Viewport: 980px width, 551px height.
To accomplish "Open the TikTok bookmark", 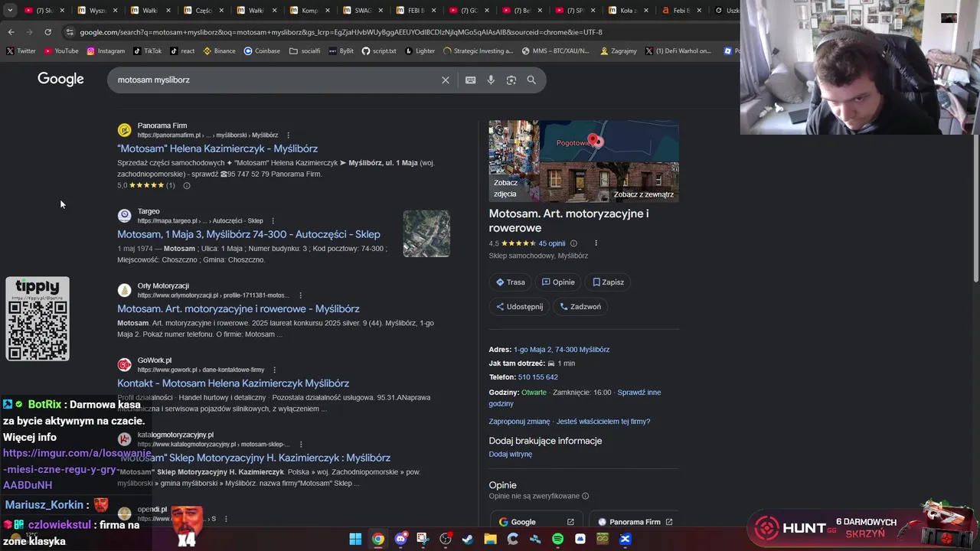I will [147, 51].
